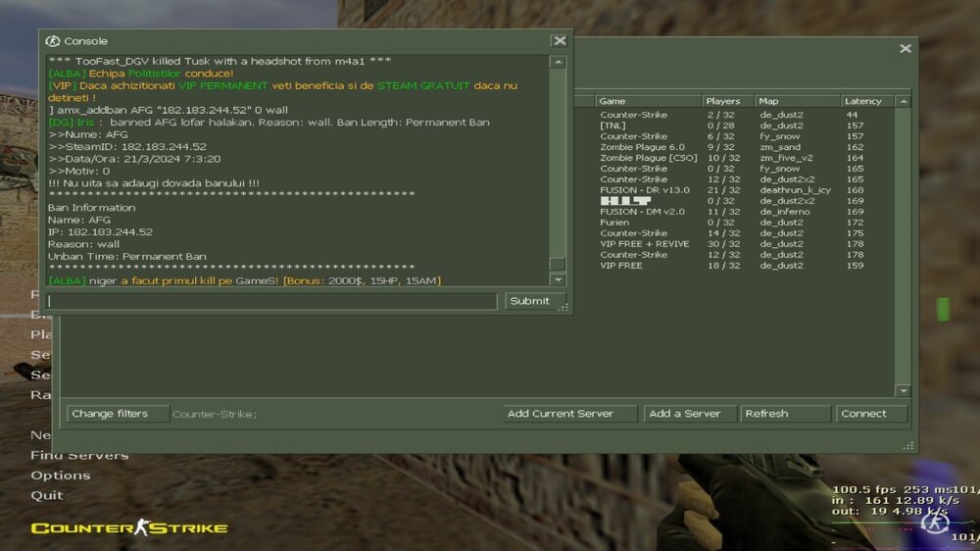Close the Console window
Viewport: 980px width, 551px height.
click(x=559, y=41)
